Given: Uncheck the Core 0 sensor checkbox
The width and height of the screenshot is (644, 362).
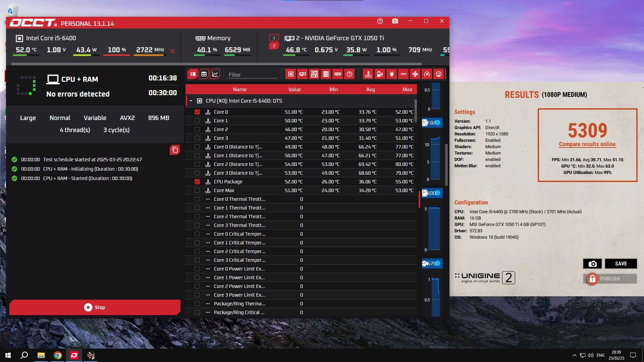Looking at the screenshot, I should pos(197,112).
